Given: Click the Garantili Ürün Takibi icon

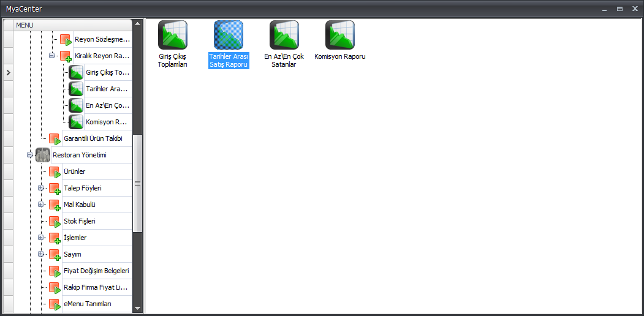Looking at the screenshot, I should coord(55,139).
